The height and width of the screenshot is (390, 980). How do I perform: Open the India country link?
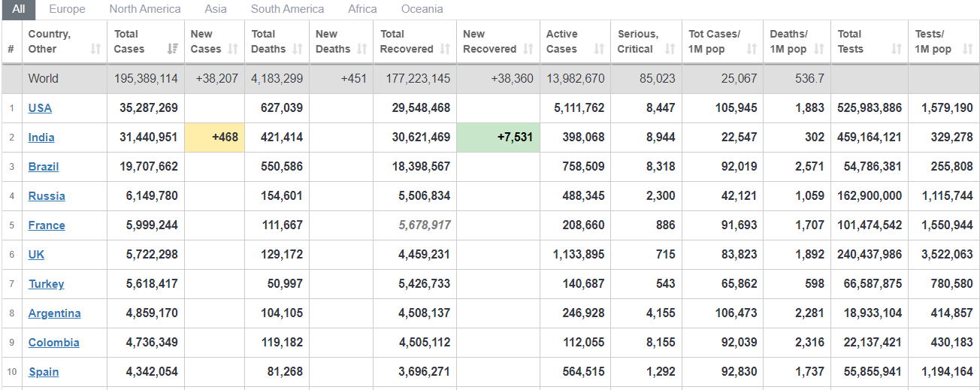pyautogui.click(x=41, y=137)
